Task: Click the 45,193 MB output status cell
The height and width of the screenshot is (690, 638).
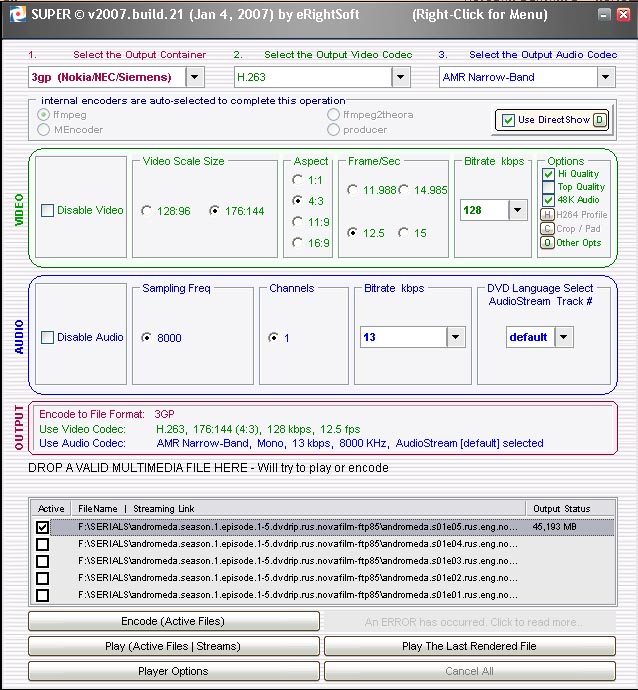Action: tap(554, 527)
